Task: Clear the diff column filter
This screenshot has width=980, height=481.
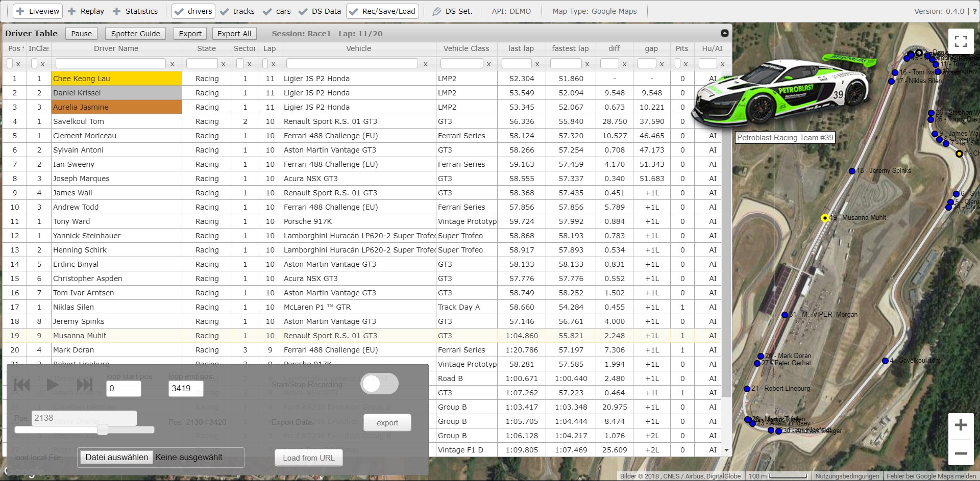Action: 624,64
